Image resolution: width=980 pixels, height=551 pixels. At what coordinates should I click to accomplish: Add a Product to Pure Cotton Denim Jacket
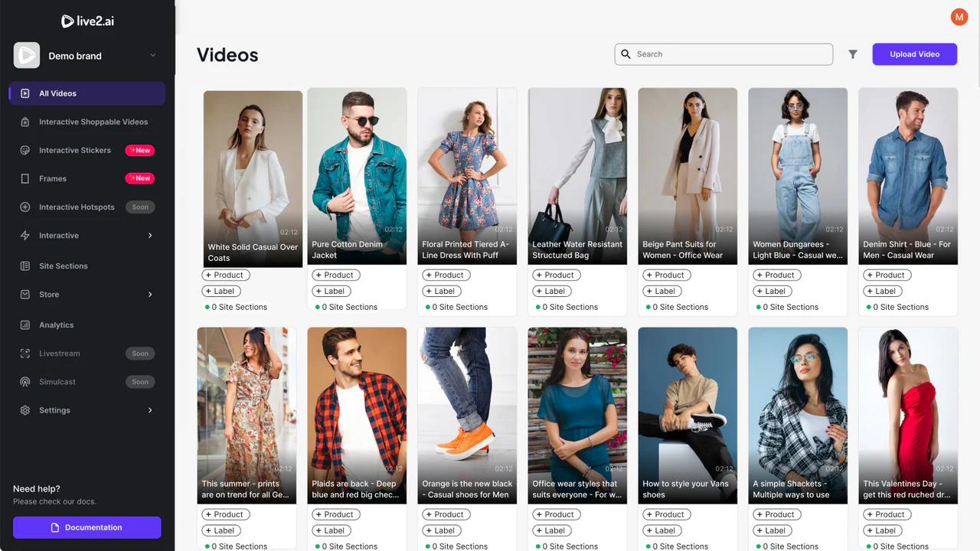click(335, 274)
